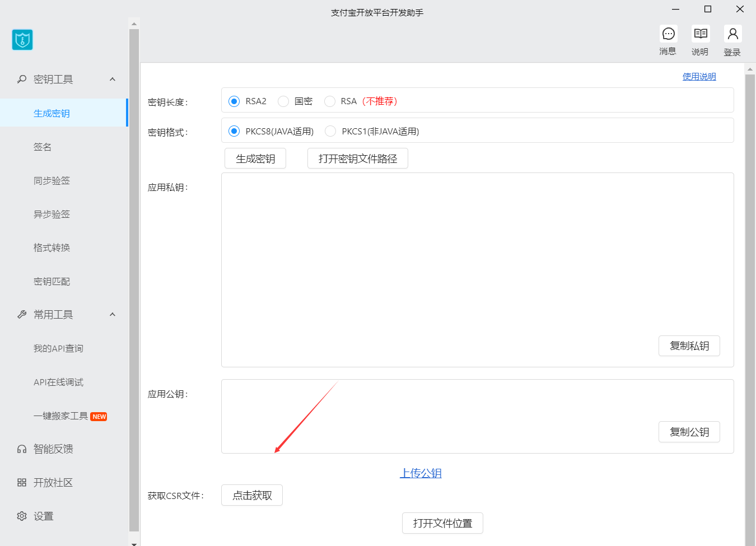Click the 密钥长度: label
The width and height of the screenshot is (756, 546).
click(168, 102)
